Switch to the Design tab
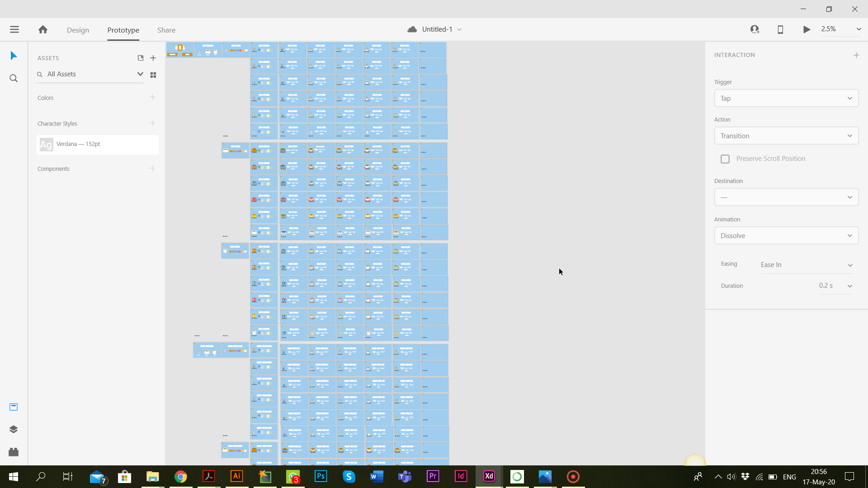The width and height of the screenshot is (868, 488). click(78, 30)
